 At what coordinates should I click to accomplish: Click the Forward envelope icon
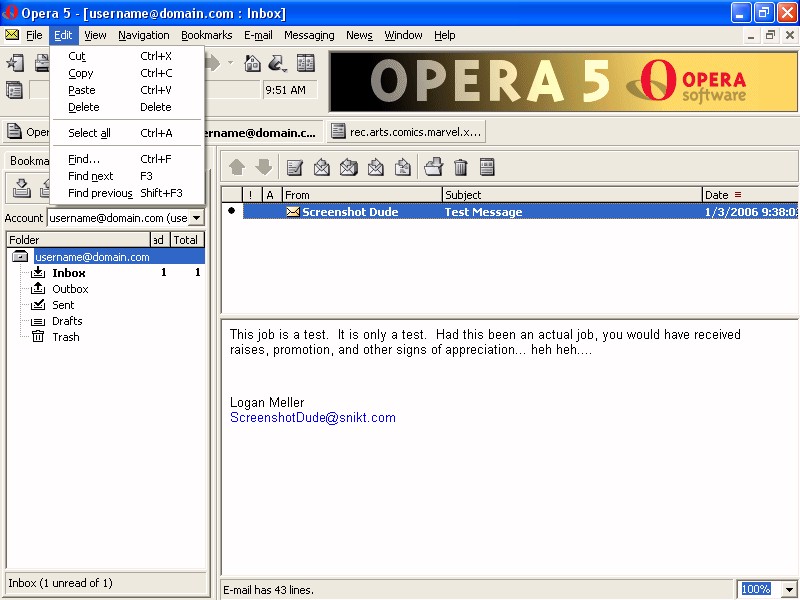click(376, 167)
